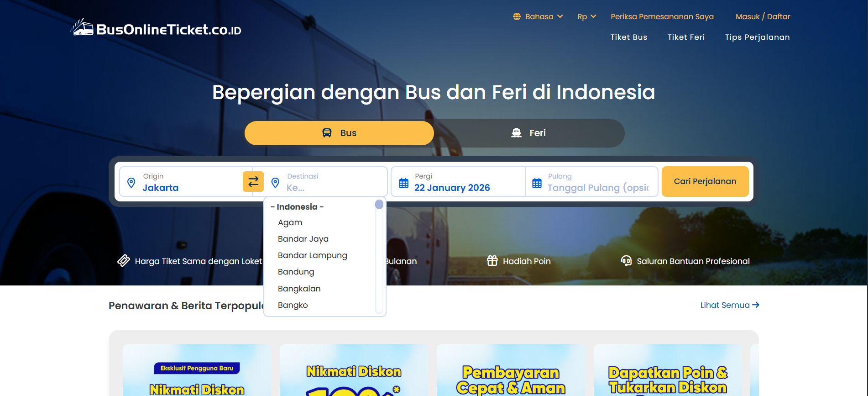Open the Tips Perjalanan menu
This screenshot has height=396, width=868.
click(757, 37)
